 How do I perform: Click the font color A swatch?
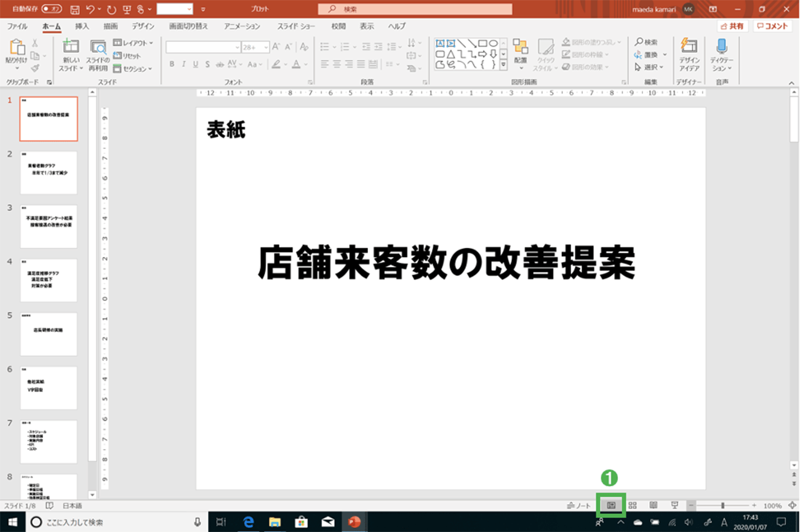(296, 64)
